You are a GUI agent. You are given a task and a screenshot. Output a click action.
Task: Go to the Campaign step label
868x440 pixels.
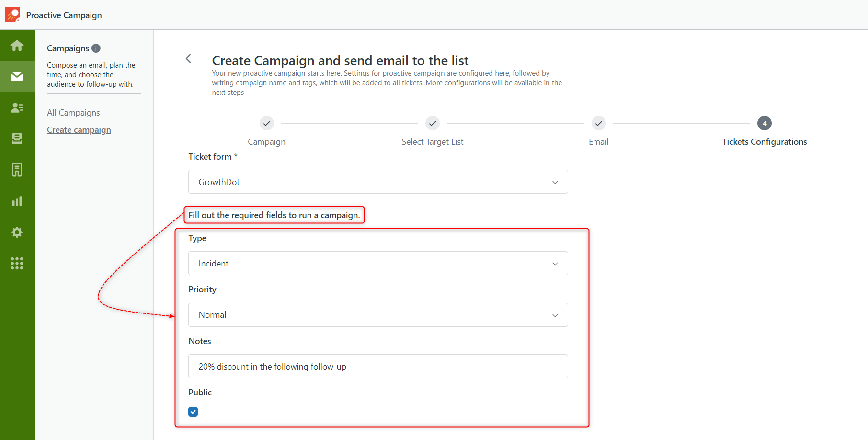coord(267,142)
